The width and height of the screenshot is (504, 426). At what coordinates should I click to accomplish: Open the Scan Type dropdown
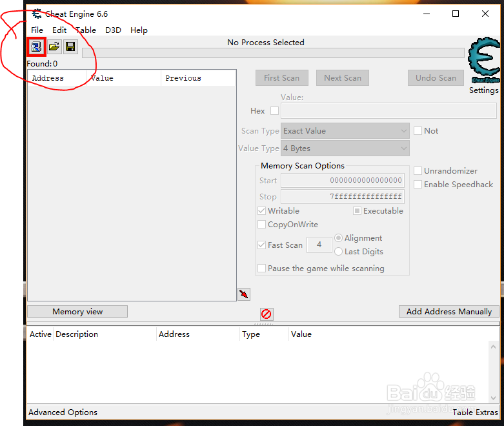click(345, 131)
